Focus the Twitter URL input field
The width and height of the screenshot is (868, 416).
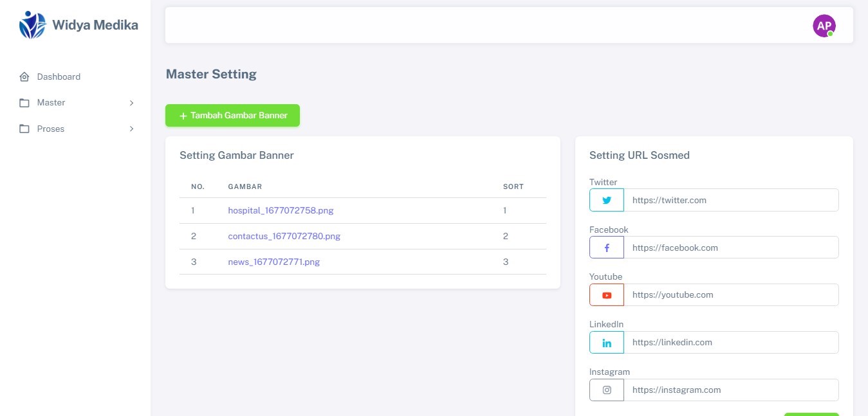click(731, 200)
